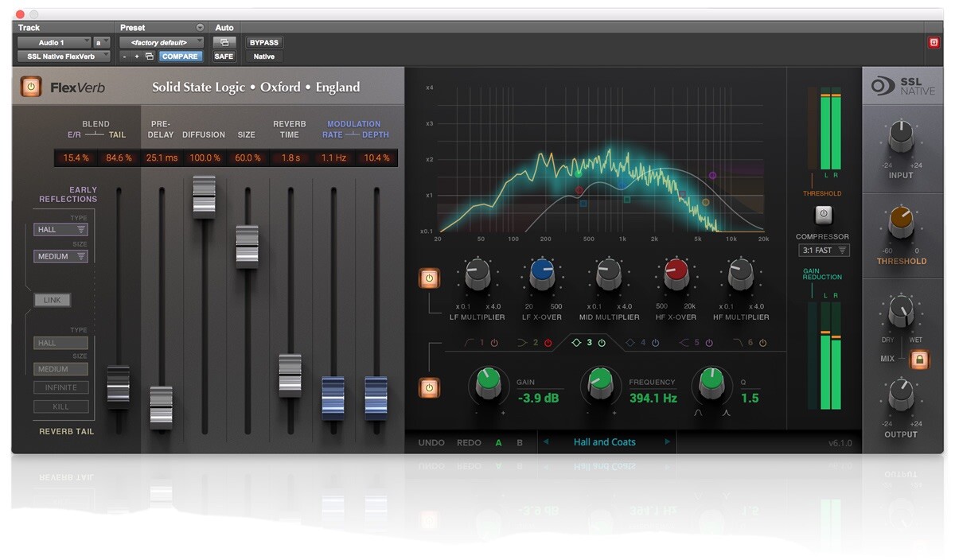Screen dimensions: 955x560
Task: Switch to EQ band 4 tab
Action: pyautogui.click(x=641, y=342)
